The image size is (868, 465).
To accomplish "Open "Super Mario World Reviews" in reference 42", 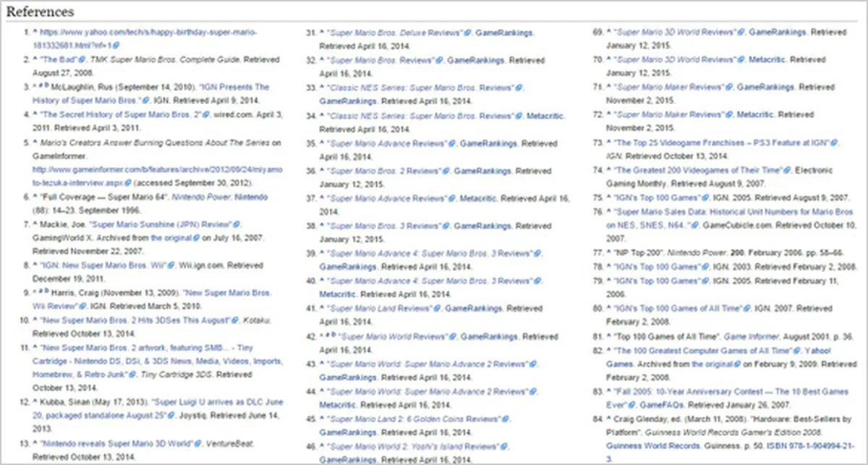I will coord(395,336).
